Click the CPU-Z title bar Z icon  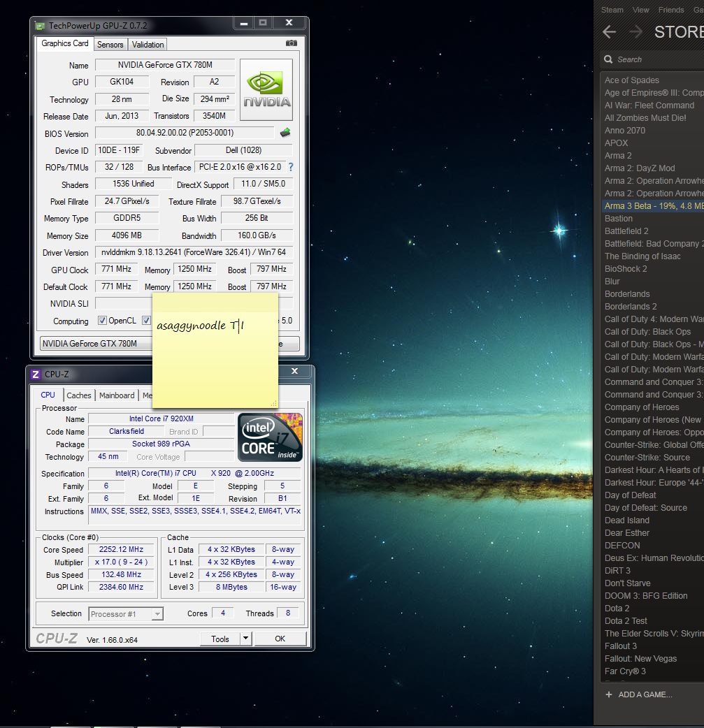[36, 374]
